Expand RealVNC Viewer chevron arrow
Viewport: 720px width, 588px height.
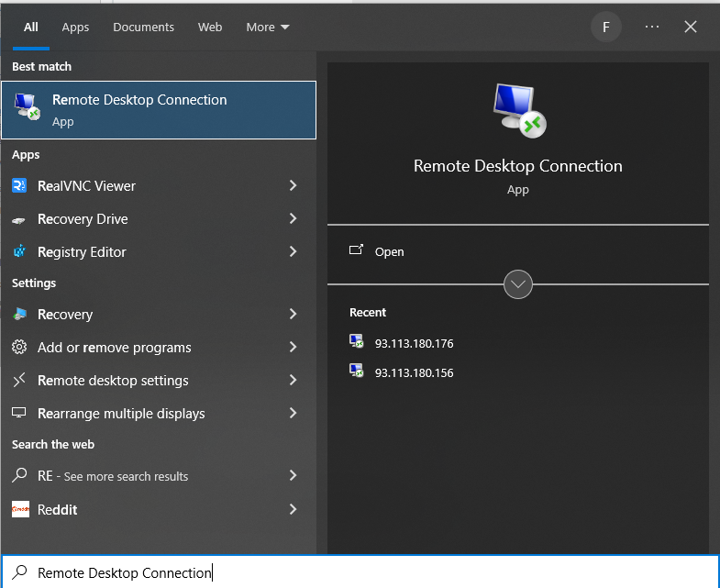coord(293,185)
